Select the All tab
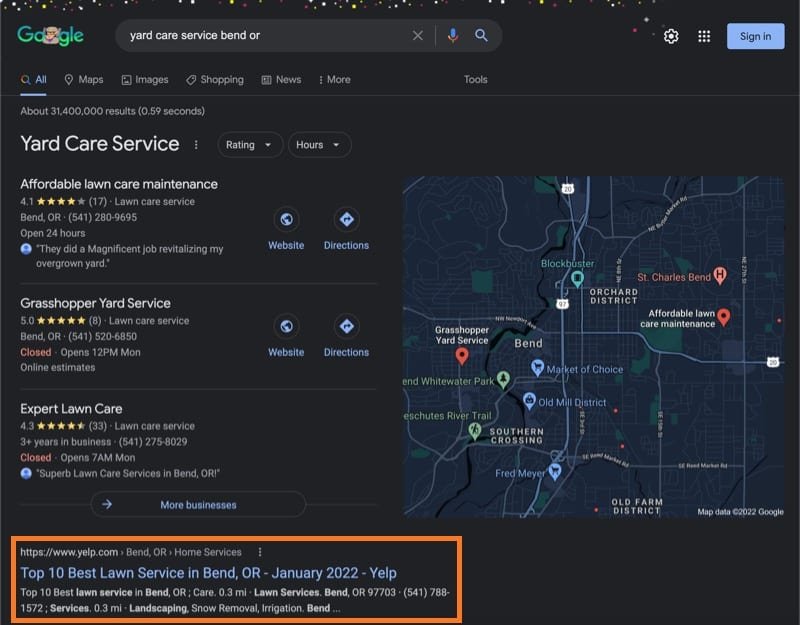Viewport: 800px width, 625px height. (34, 80)
